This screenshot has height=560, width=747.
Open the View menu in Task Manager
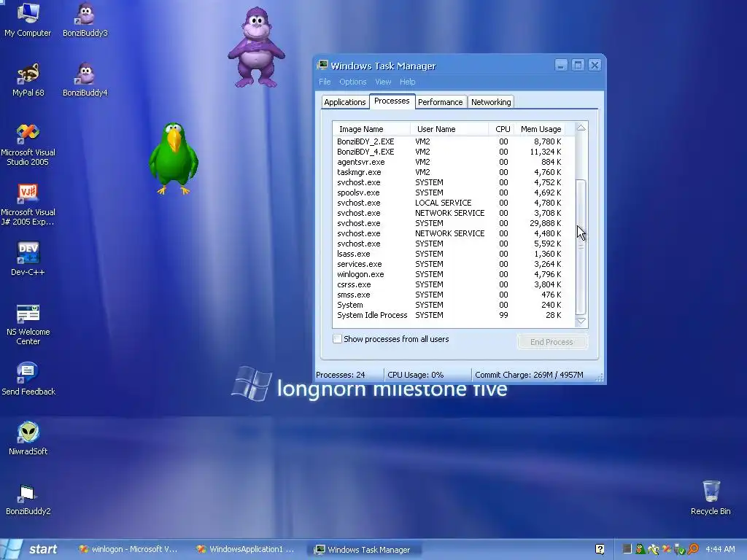383,82
